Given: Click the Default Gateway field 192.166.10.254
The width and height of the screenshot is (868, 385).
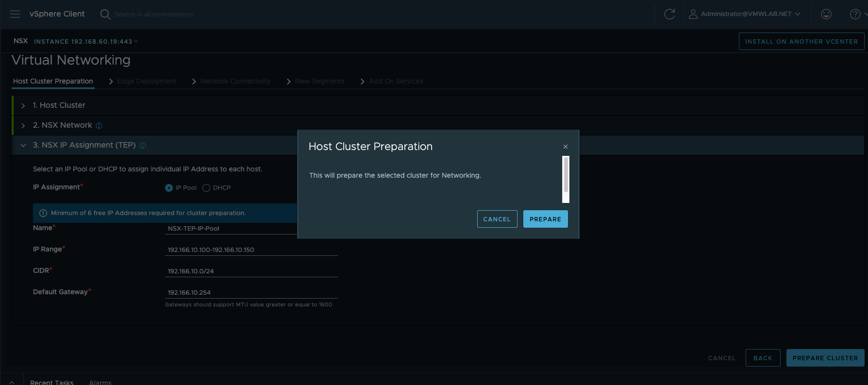Looking at the screenshot, I should (x=251, y=292).
